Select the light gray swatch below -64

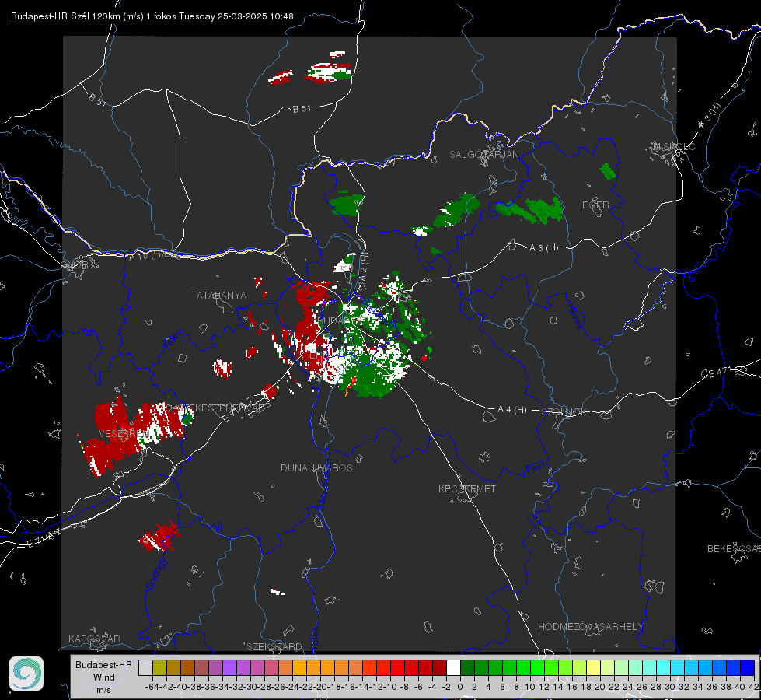[145, 668]
